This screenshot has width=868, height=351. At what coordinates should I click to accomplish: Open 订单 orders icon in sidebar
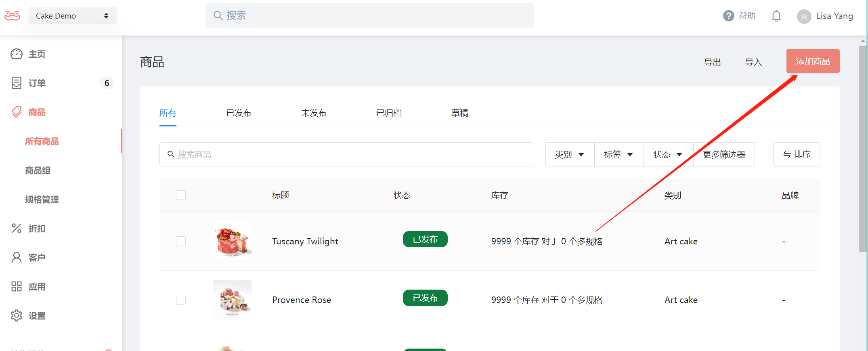(17, 83)
